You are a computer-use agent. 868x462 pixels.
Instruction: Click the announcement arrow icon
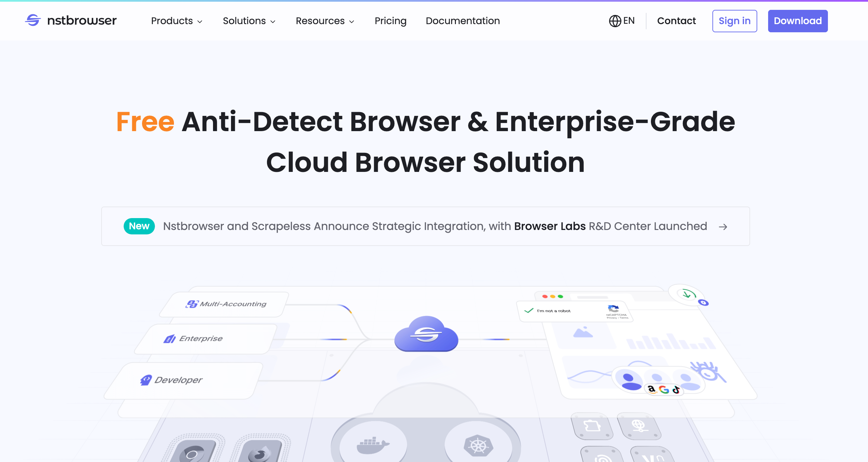point(723,227)
